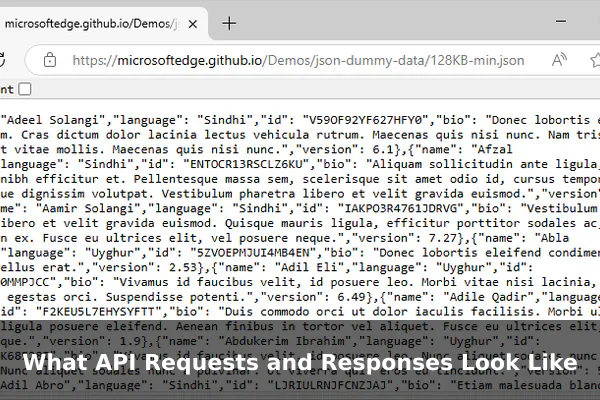
Task: Open a new tab with plus button
Action: tap(229, 24)
